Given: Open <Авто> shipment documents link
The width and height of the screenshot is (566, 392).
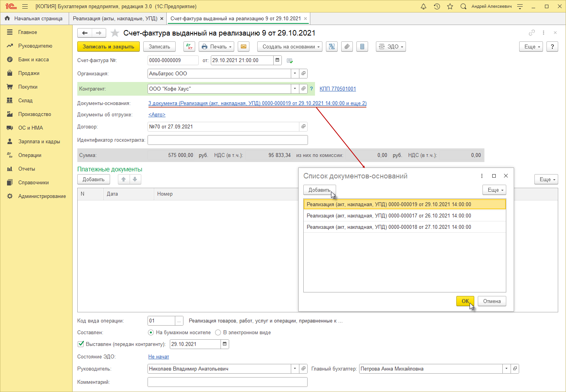Looking at the screenshot, I should click(157, 115).
